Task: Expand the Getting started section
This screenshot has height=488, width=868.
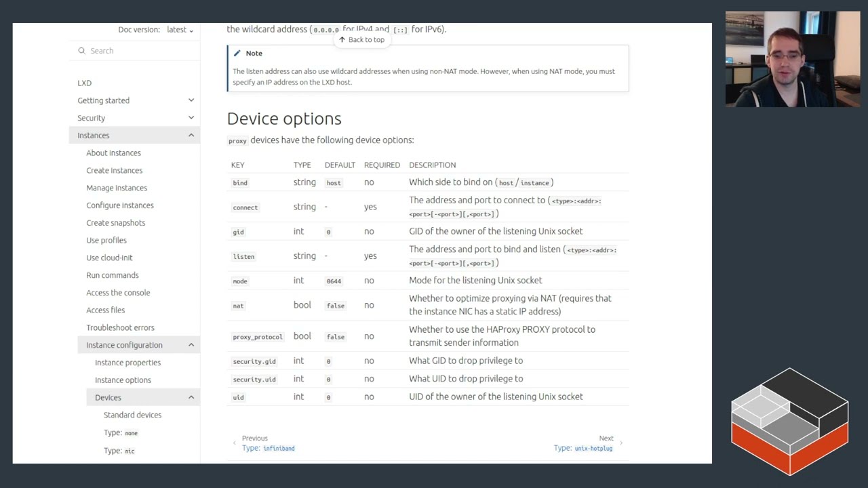Action: coord(191,100)
